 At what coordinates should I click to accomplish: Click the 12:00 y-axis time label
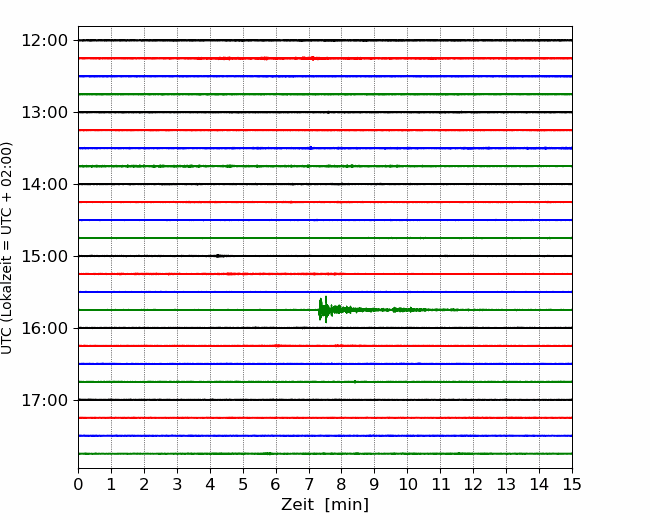[x=44, y=41]
